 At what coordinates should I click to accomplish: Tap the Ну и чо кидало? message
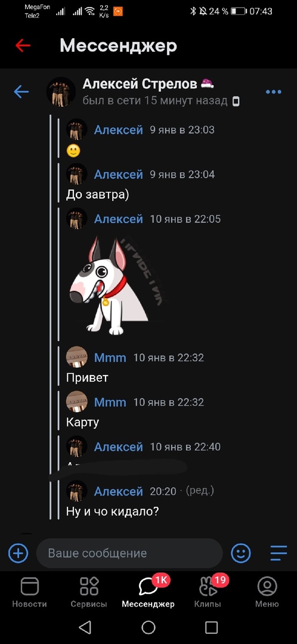click(x=113, y=512)
